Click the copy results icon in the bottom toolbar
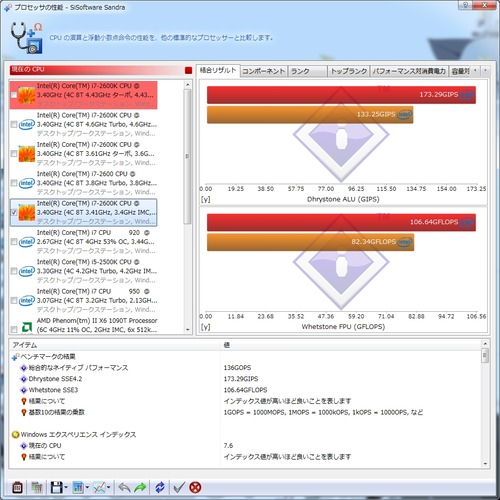 [x=37, y=488]
